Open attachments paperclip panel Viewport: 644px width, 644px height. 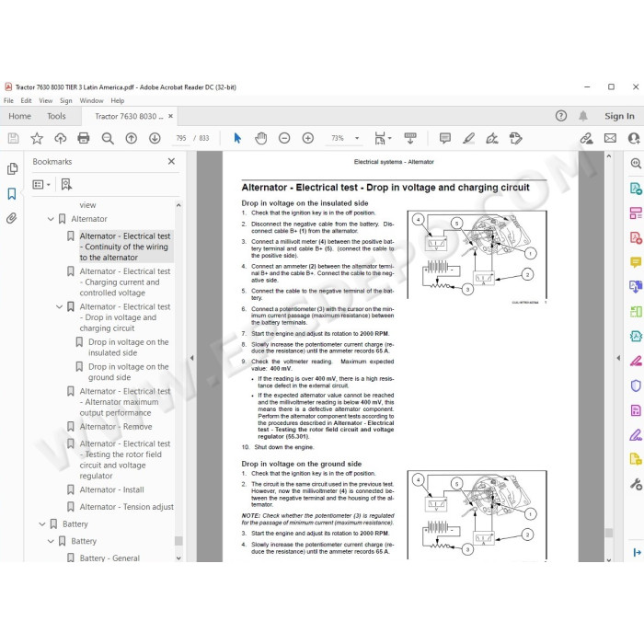[12, 218]
